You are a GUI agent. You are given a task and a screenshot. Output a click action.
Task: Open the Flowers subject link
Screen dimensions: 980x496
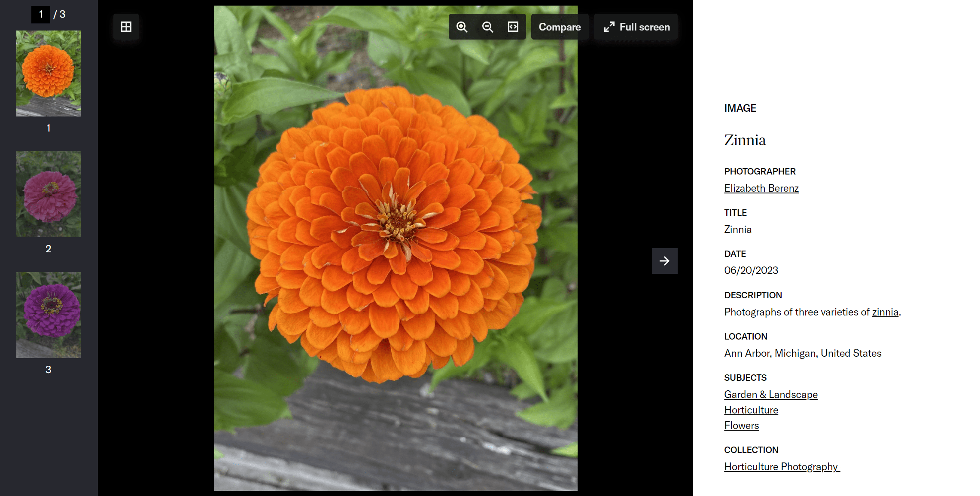[x=741, y=425]
